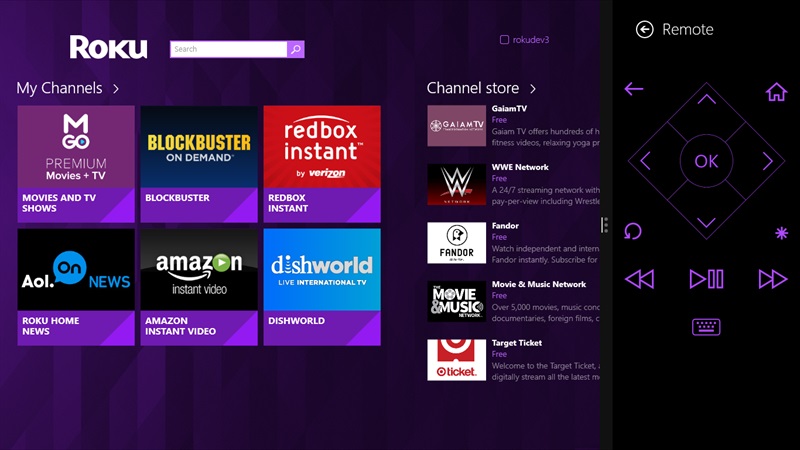The image size is (800, 450).
Task: Click the Fandor channel logo
Action: 457,243
